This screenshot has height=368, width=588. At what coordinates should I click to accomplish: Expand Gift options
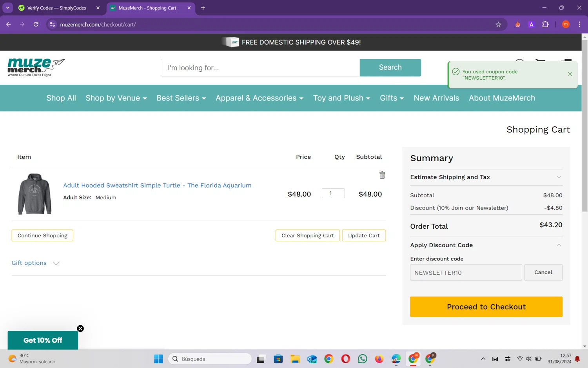[x=36, y=263]
